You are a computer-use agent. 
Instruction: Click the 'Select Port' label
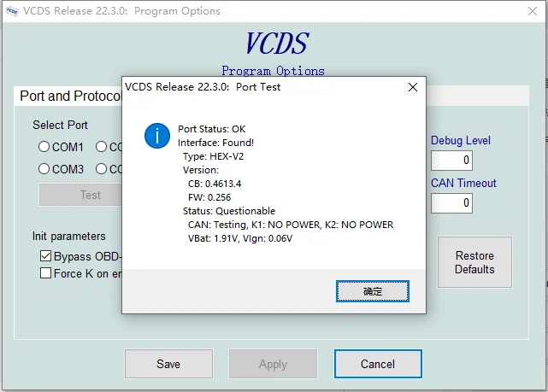pos(60,125)
